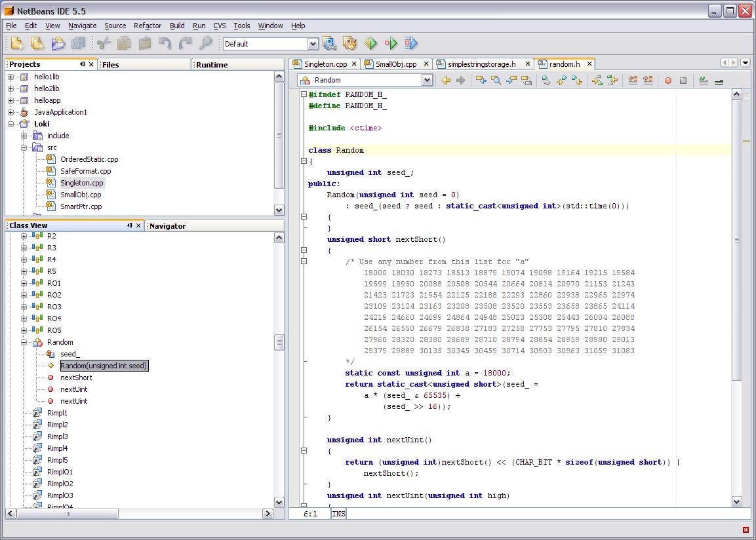The height and width of the screenshot is (540, 756).
Task: Switch to the Singleton.cpp editor tab
Action: 325,64
